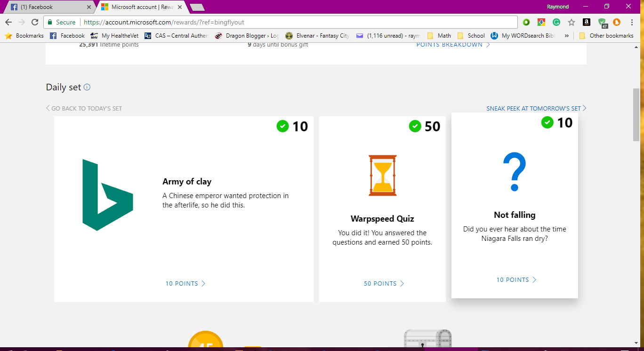This screenshot has height=351, width=644.
Task: Click the Bing logo on Army of clay card
Action: pos(108,195)
